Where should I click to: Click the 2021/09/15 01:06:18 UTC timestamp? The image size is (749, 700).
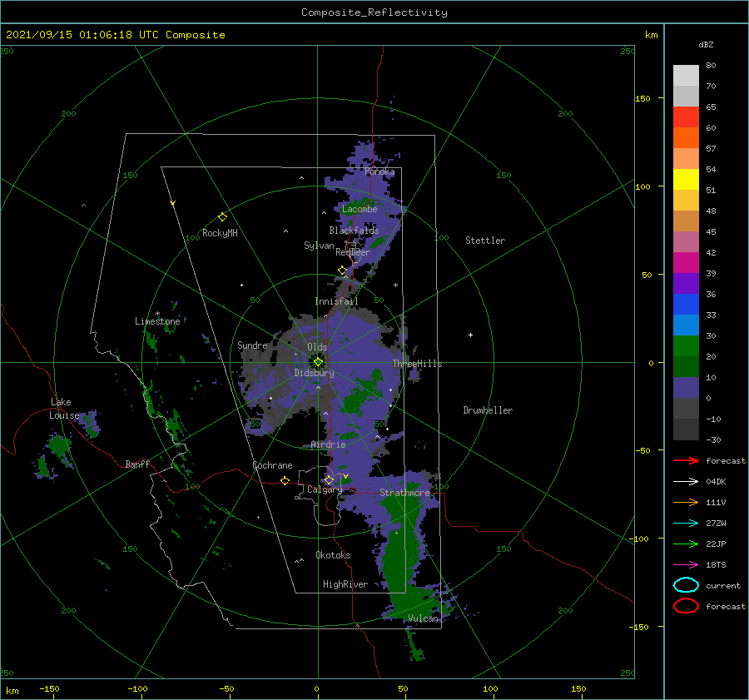pyautogui.click(x=82, y=34)
